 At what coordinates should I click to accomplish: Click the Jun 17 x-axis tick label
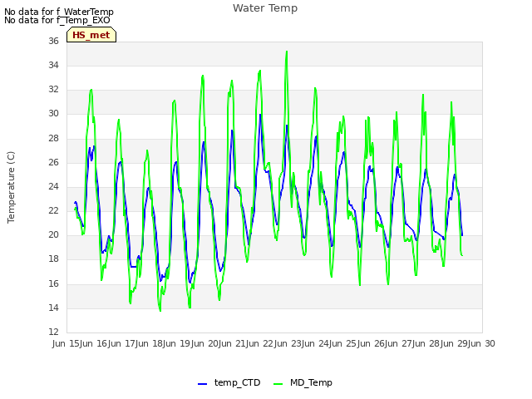coord(122,343)
